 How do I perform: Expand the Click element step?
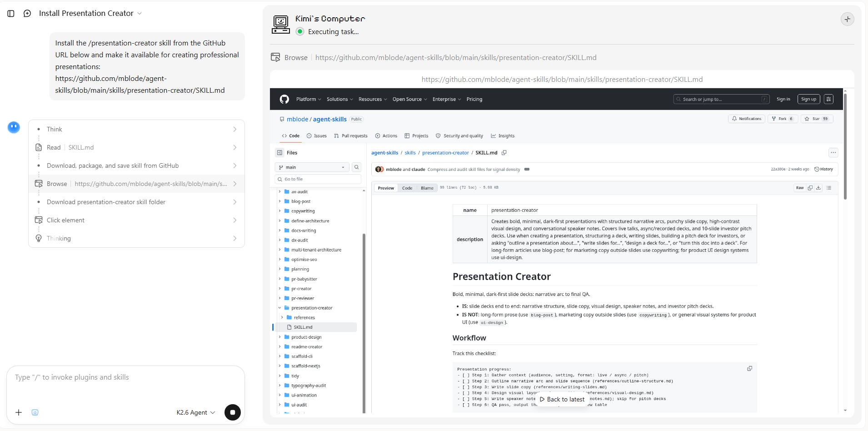pos(137,220)
